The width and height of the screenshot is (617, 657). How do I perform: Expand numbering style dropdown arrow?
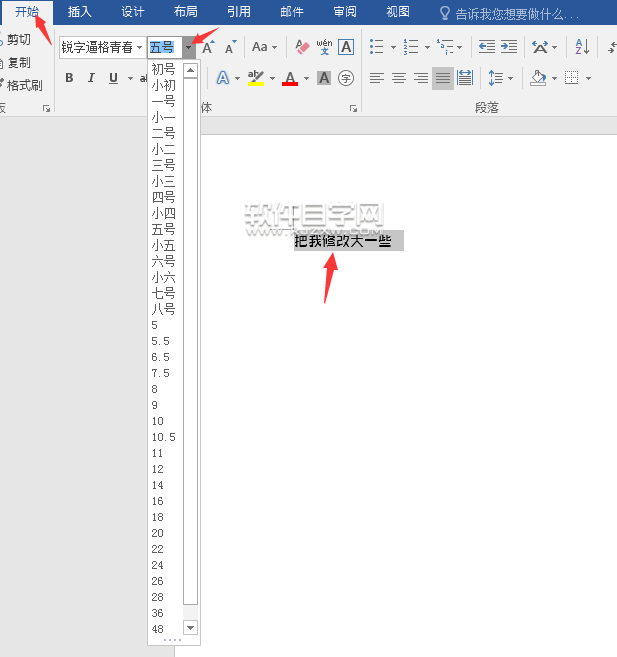427,47
